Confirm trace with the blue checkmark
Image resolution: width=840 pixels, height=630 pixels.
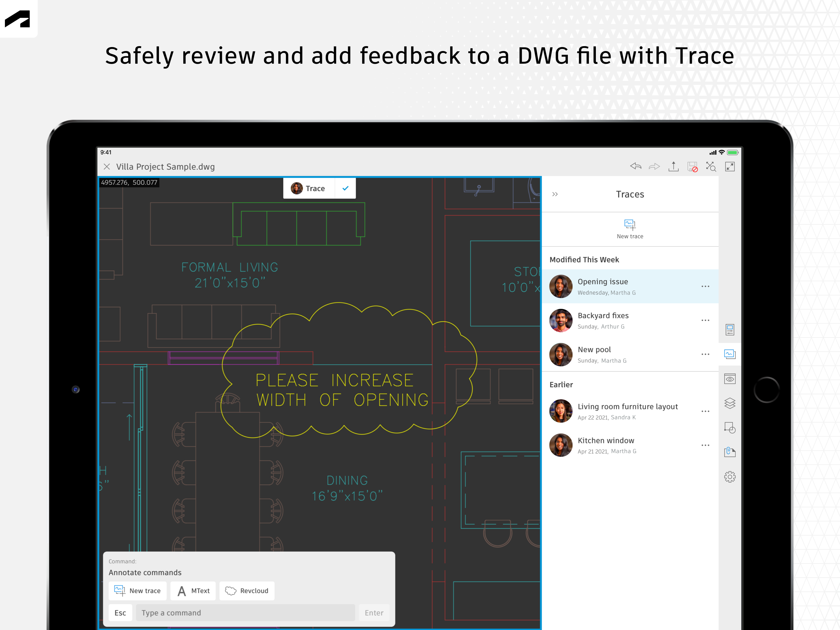[x=345, y=189]
